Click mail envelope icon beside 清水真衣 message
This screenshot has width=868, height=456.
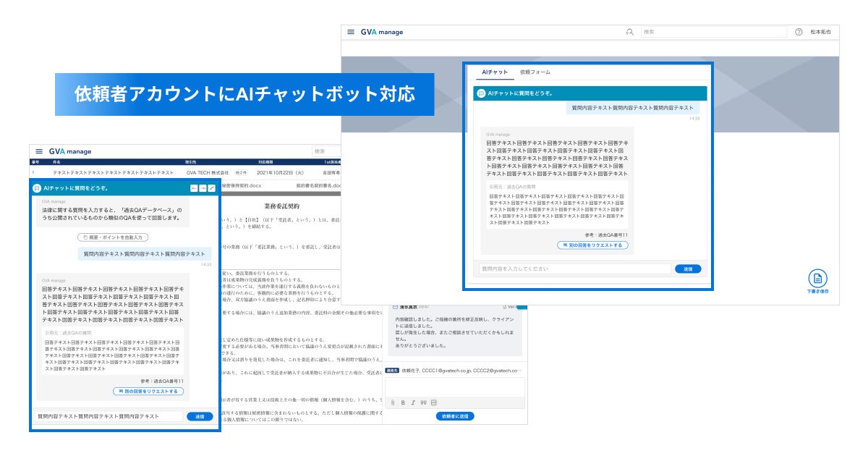396,307
